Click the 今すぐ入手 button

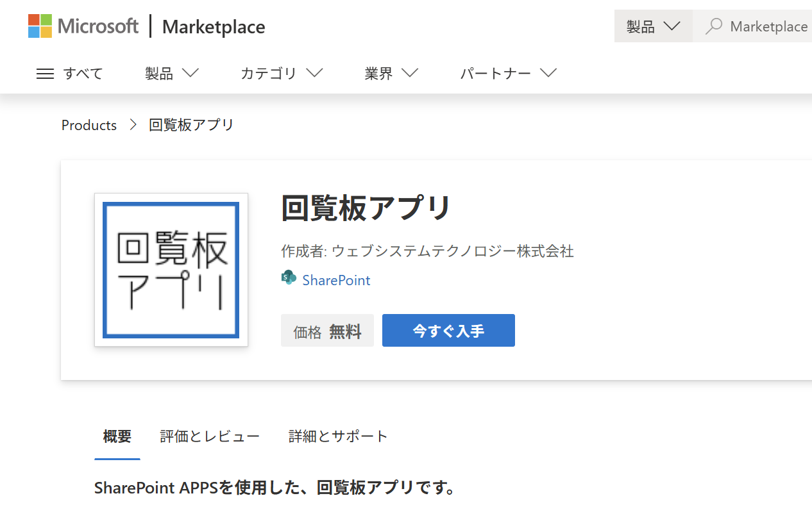click(448, 331)
